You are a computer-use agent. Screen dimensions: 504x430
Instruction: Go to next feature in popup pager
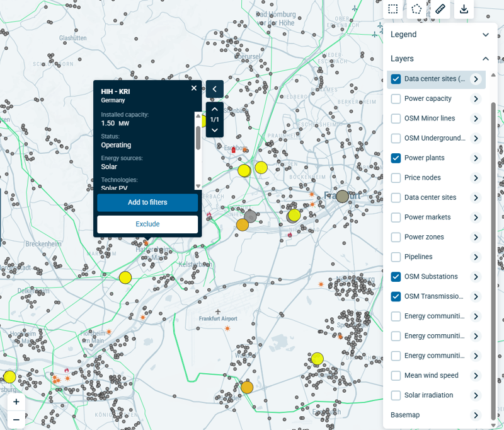214,131
